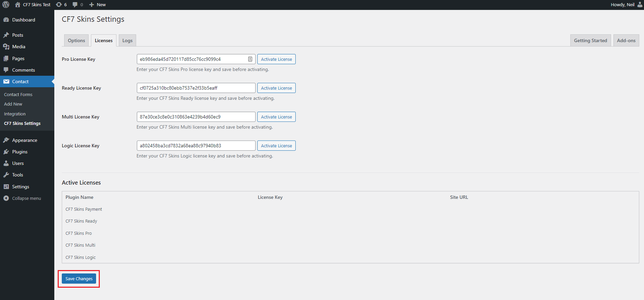
Task: Click the password manager icon in Pro key field
Action: (x=250, y=59)
